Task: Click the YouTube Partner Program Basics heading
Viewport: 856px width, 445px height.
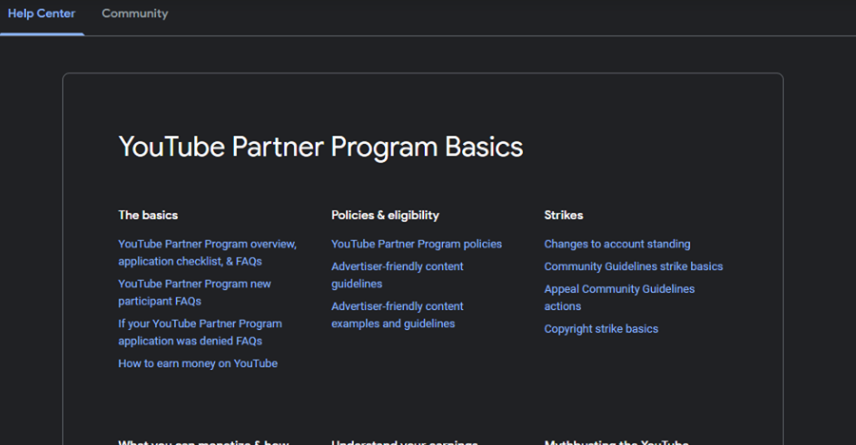Action: pyautogui.click(x=321, y=147)
